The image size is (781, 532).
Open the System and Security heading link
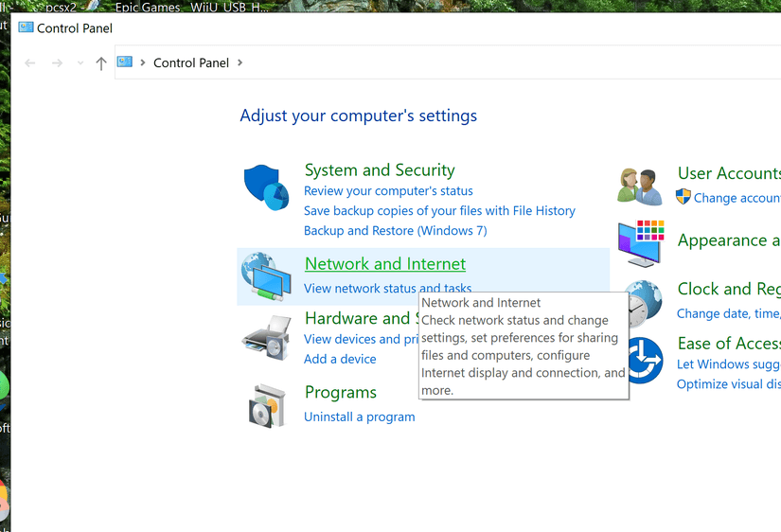(x=380, y=170)
